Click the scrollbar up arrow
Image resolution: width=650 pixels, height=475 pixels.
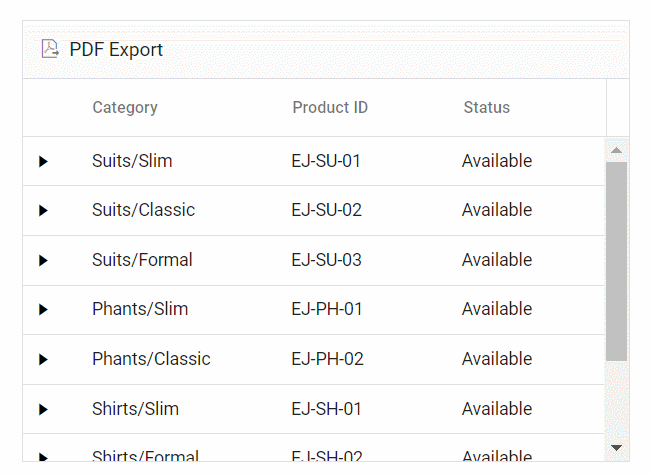point(617,151)
